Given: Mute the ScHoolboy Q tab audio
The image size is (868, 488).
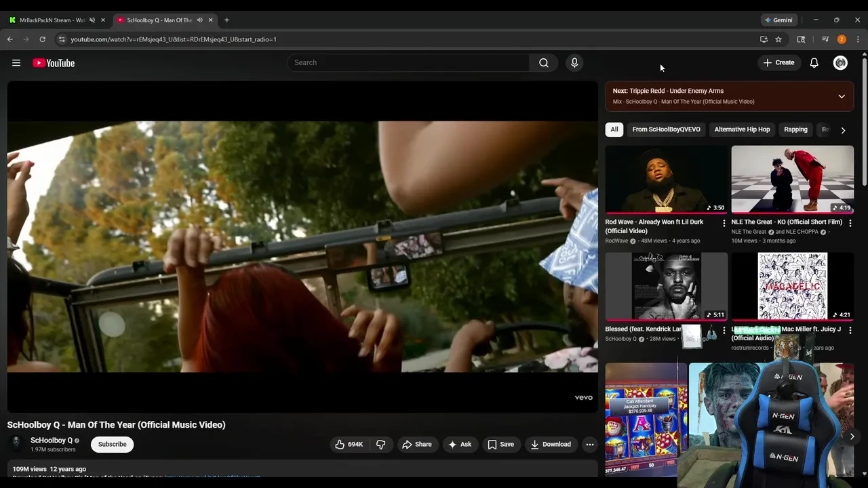Looking at the screenshot, I should click(199, 20).
